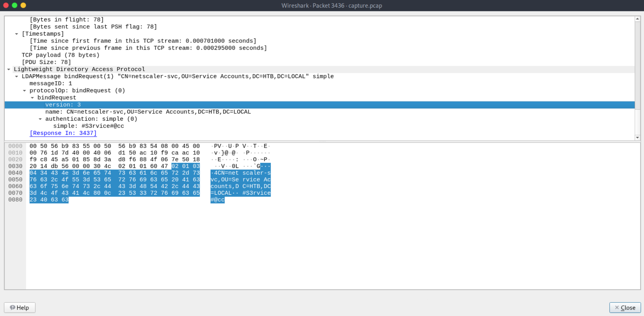Collapse the protocolOp: bindRequest (0) node

coord(24,91)
